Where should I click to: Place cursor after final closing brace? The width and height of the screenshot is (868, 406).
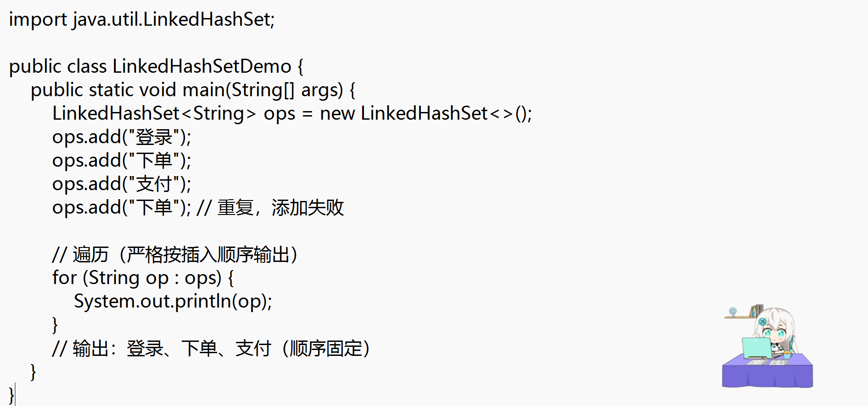click(15, 395)
